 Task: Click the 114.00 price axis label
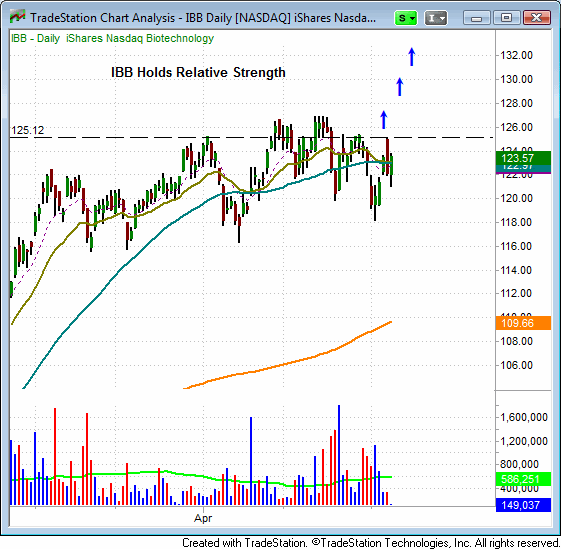(x=516, y=270)
